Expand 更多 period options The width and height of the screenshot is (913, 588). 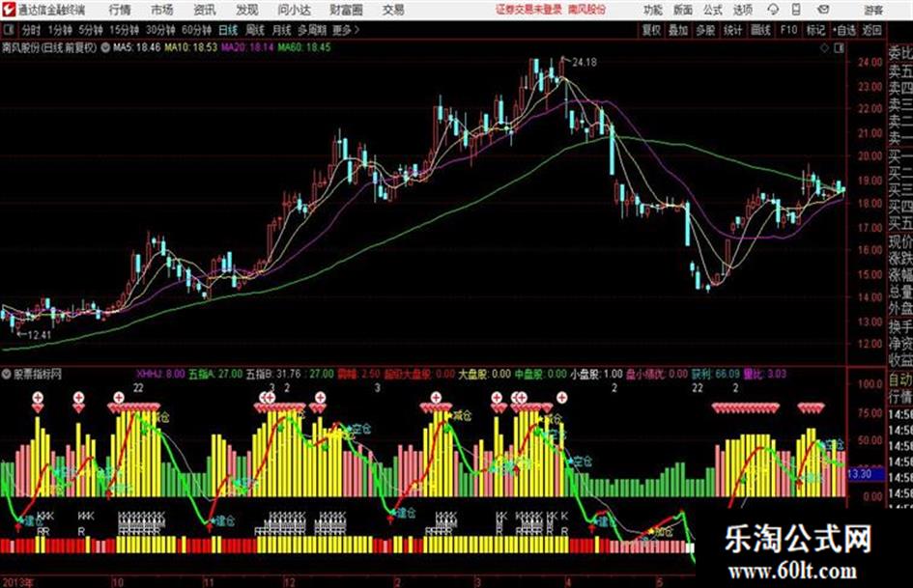pos(346,30)
